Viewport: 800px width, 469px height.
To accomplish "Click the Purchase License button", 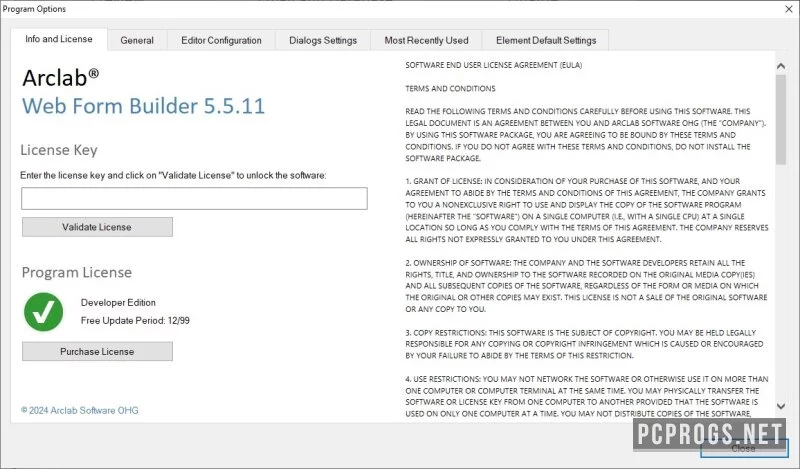I will click(x=97, y=352).
